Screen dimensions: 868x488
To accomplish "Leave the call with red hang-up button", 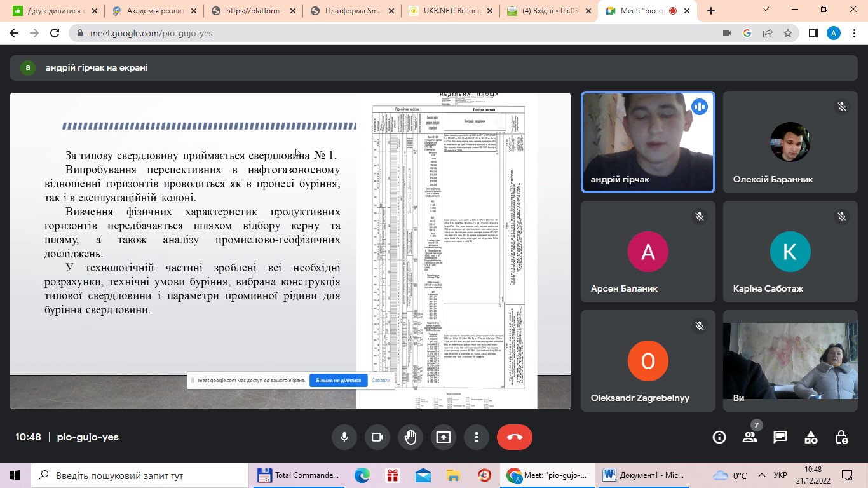I will pyautogui.click(x=515, y=437).
